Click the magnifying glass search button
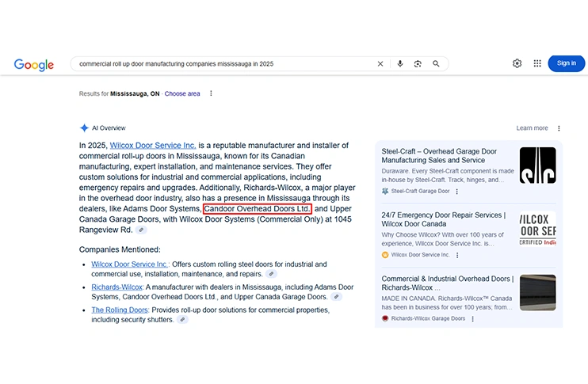 436,64
